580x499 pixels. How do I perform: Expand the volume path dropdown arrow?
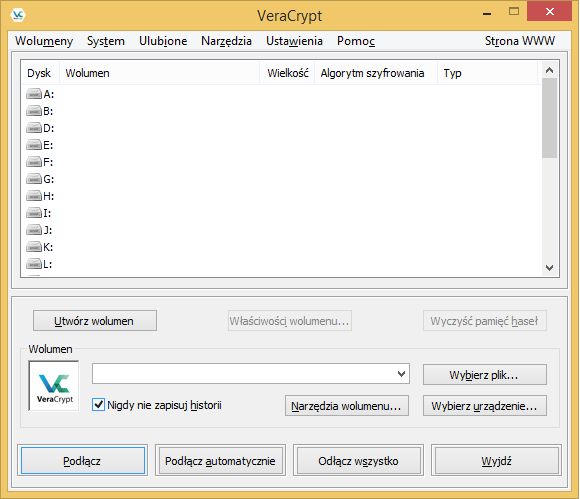click(401, 374)
